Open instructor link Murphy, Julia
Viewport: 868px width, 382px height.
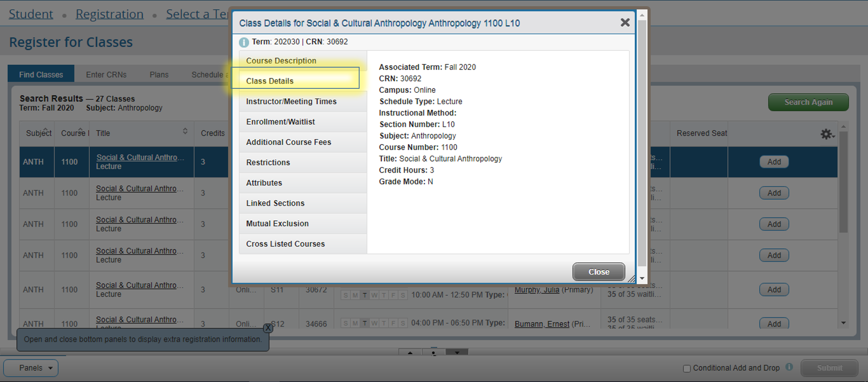pos(537,290)
